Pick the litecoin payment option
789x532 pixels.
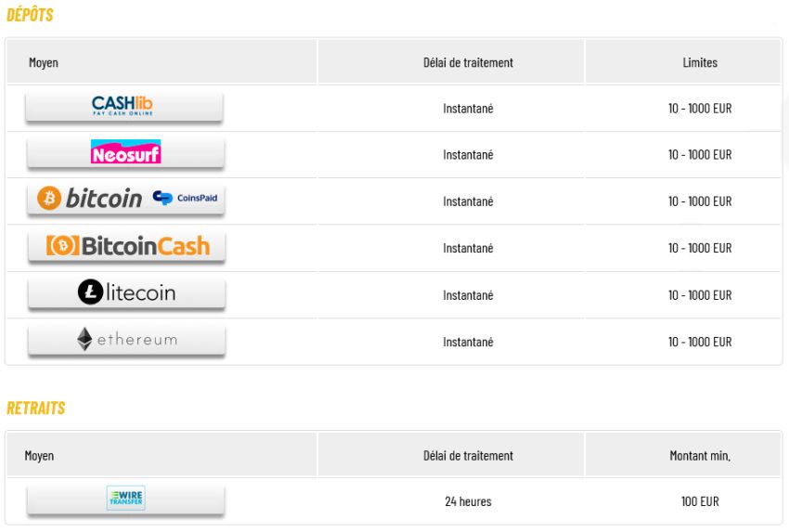(x=126, y=293)
